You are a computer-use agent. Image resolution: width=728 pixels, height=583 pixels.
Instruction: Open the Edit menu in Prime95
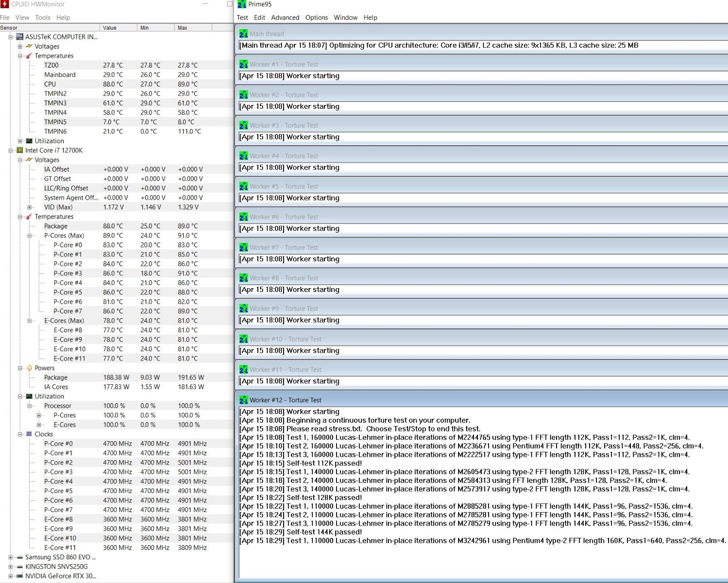tap(260, 17)
